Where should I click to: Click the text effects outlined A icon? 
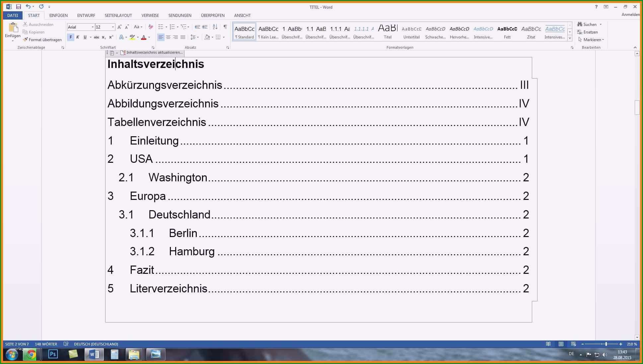[121, 37]
